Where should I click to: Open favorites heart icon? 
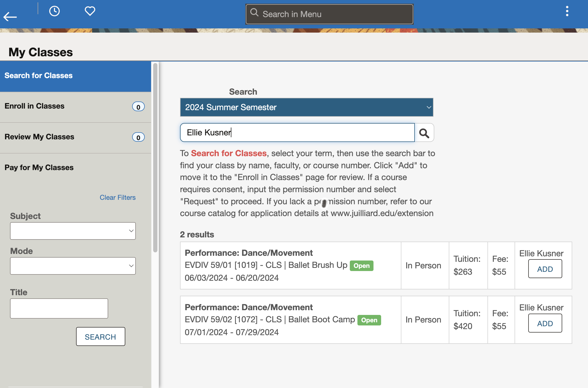(x=90, y=11)
